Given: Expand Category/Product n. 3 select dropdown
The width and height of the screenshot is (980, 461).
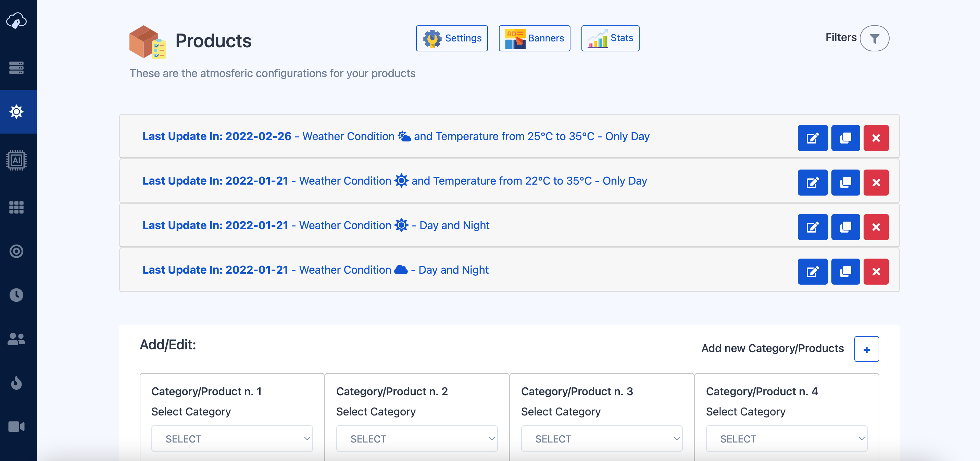Looking at the screenshot, I should pyautogui.click(x=602, y=438).
